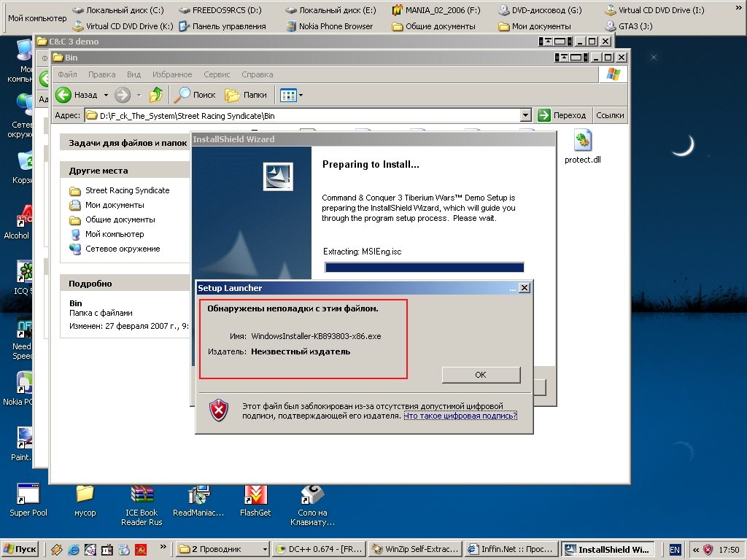Expand the address bar dropdown list
This screenshot has height=560, width=747.
(525, 115)
